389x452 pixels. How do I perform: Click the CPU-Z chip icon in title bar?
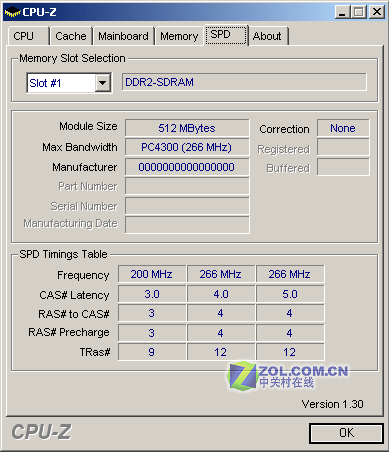12,12
